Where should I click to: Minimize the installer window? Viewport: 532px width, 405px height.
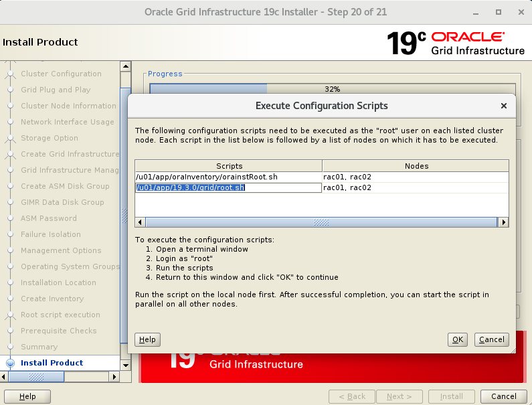coord(476,12)
